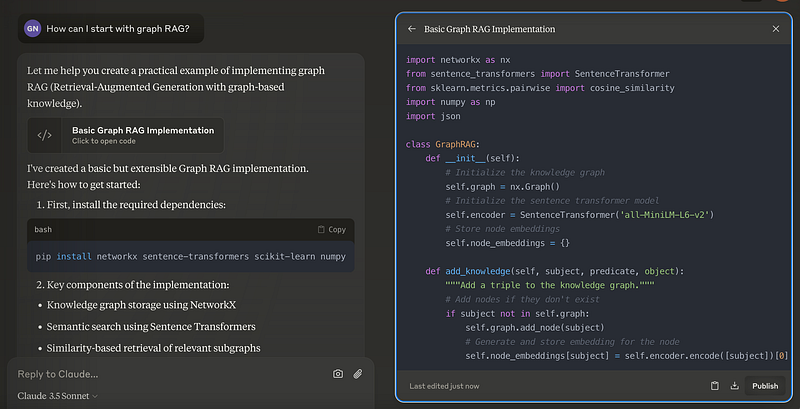Click 'def __init__(self):' code line

(472, 158)
